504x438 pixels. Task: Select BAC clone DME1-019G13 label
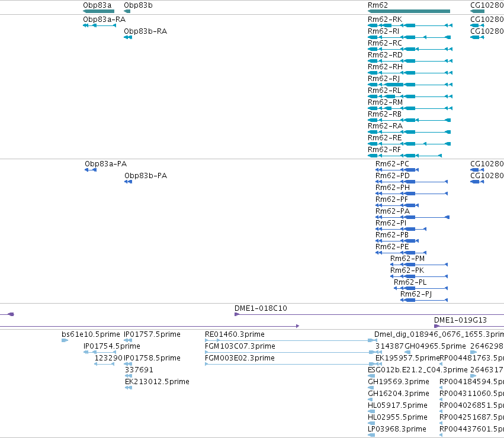(x=460, y=320)
